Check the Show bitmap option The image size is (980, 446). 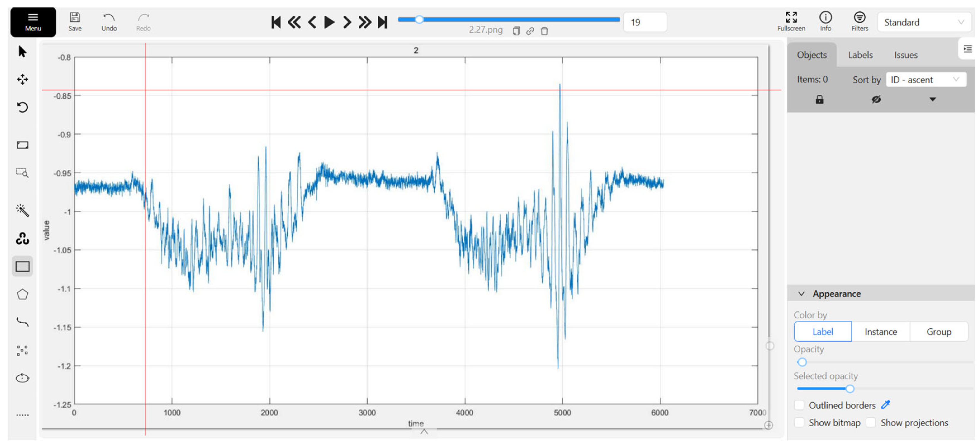pyautogui.click(x=799, y=423)
